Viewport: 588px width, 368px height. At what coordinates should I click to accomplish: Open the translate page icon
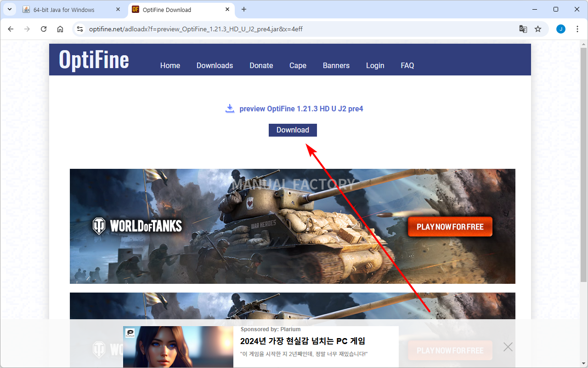pos(523,29)
